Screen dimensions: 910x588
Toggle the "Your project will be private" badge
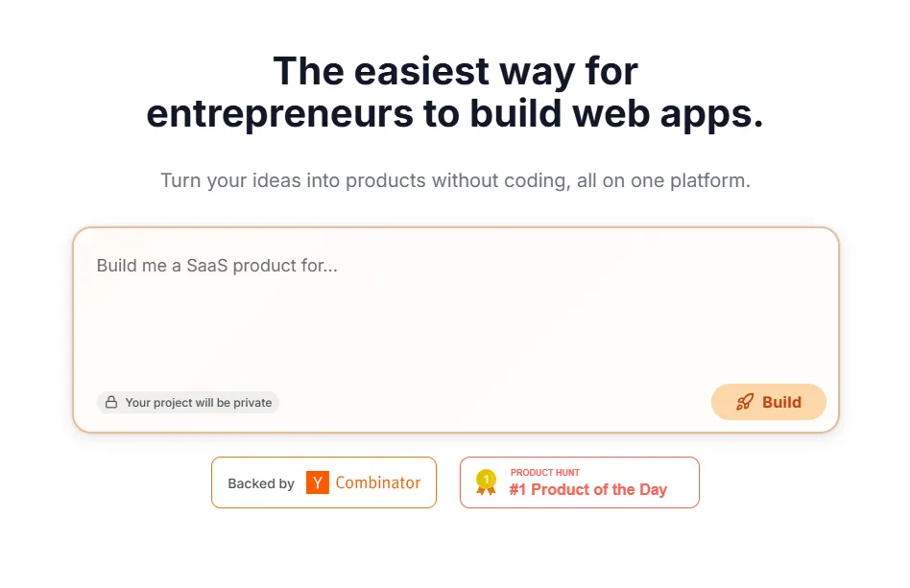[x=188, y=403]
